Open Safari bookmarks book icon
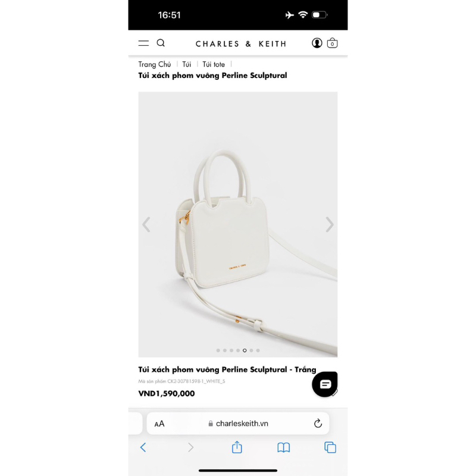Image resolution: width=476 pixels, height=476 pixels. pos(284,447)
